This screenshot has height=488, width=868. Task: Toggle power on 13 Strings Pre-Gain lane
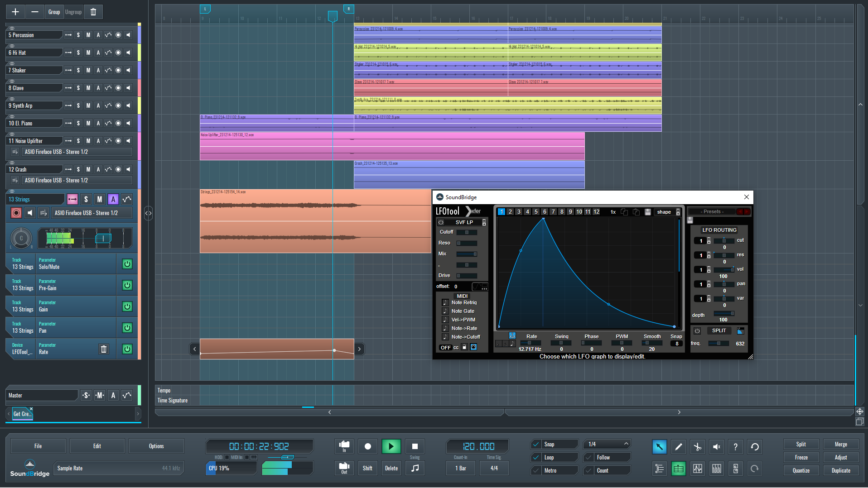click(127, 285)
